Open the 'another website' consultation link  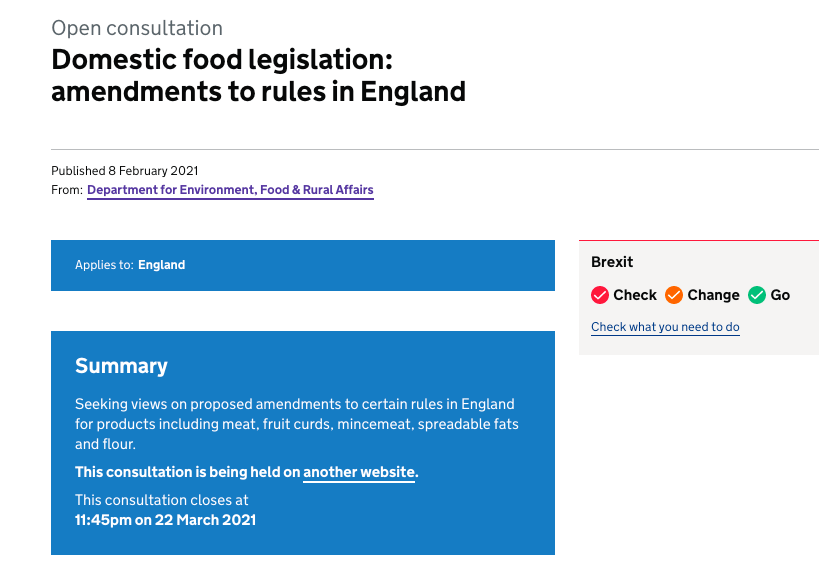359,472
